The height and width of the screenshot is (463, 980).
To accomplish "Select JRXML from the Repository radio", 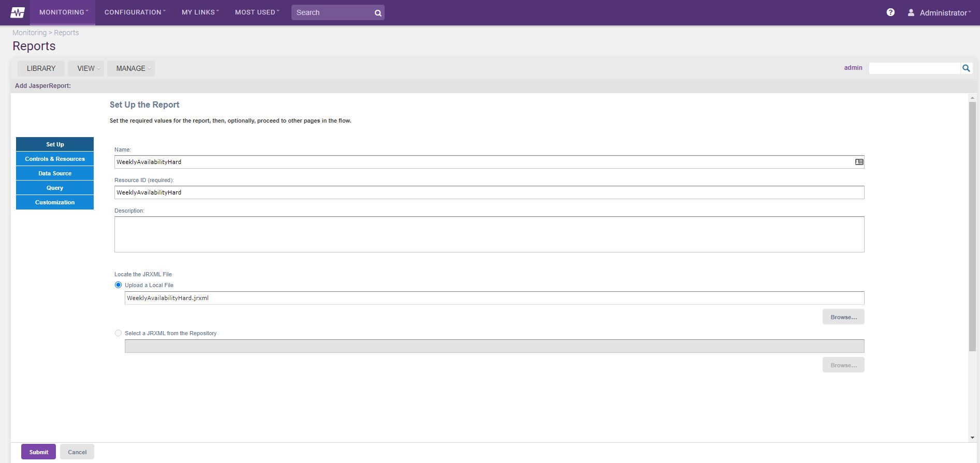I will point(118,333).
